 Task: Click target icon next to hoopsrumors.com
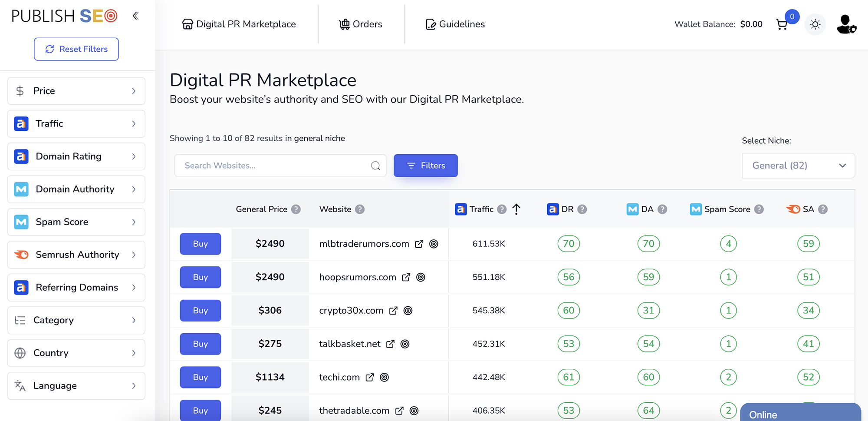tap(421, 277)
